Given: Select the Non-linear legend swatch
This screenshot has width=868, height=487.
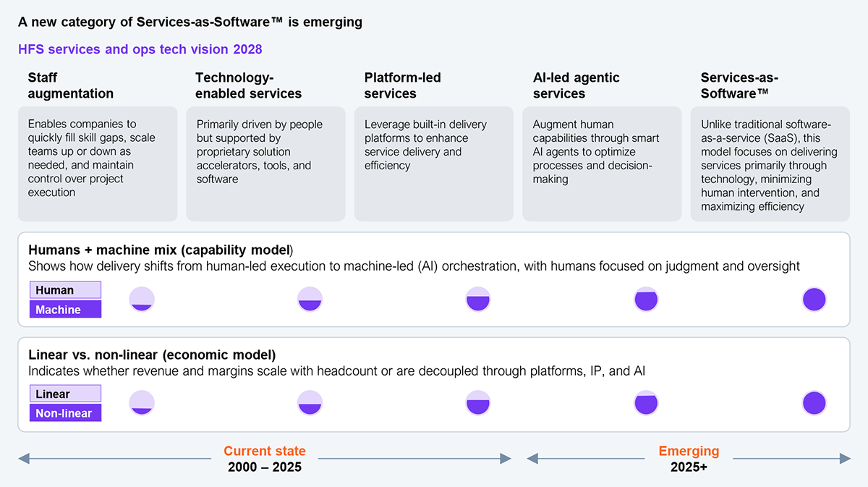Looking at the screenshot, I should [65, 413].
